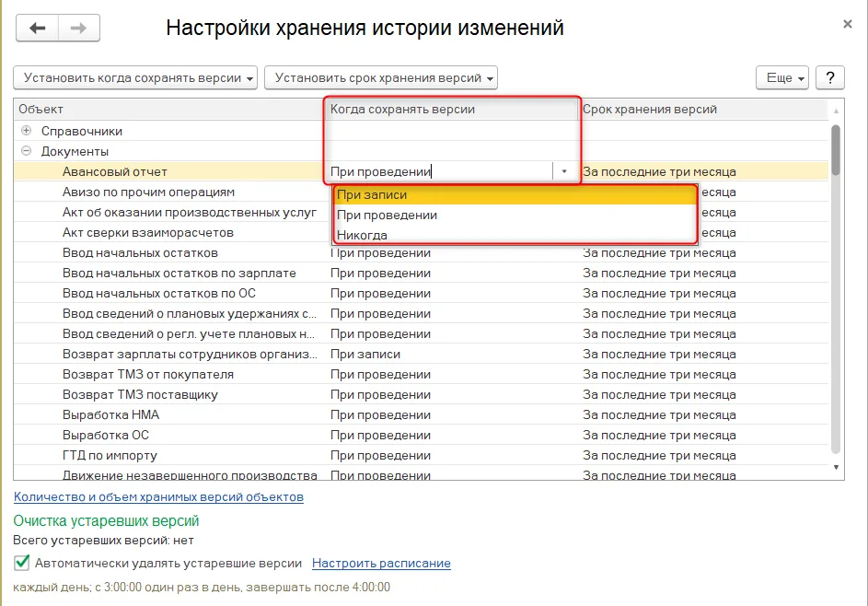
Task: Open 'Установить срок хранения версий' dropdown
Action: tap(381, 77)
